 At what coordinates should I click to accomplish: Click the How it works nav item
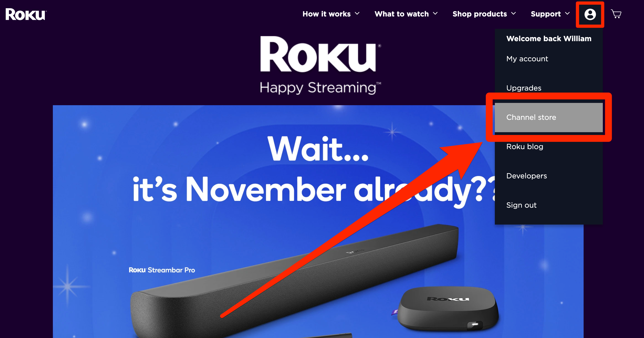331,14
